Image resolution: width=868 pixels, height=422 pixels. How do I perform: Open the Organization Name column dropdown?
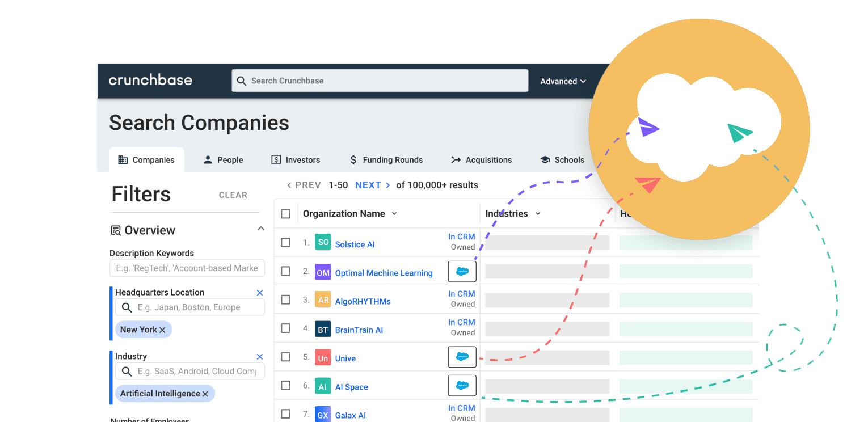394,214
